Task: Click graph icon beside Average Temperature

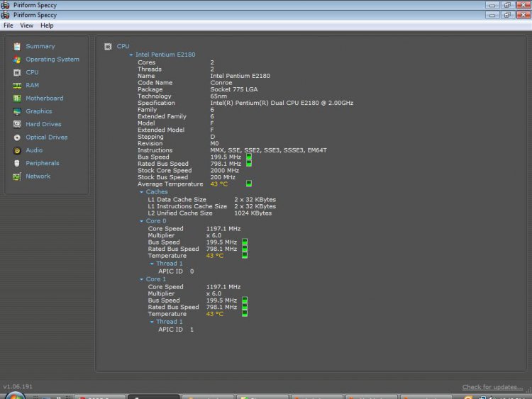Action: [x=249, y=184]
